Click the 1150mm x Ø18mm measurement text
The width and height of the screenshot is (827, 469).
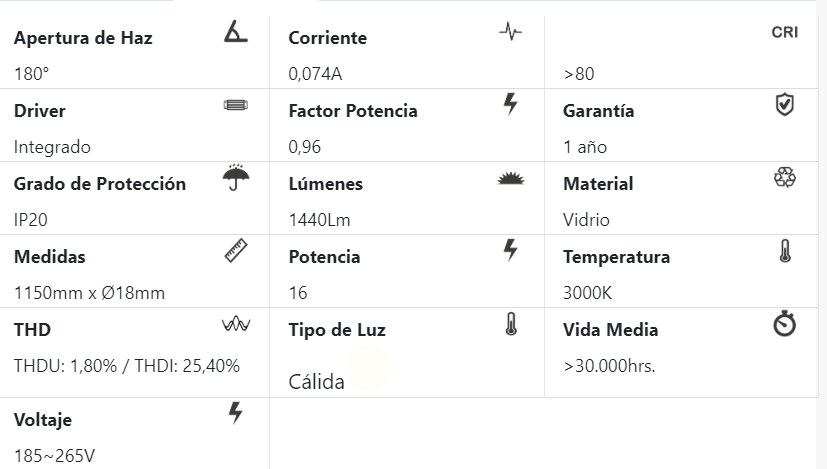(89, 293)
